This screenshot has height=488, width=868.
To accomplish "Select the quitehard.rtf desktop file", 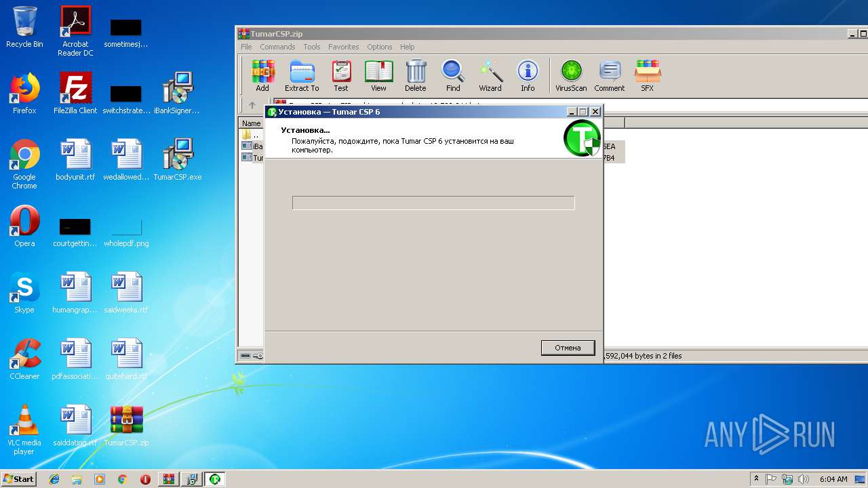I will click(126, 359).
